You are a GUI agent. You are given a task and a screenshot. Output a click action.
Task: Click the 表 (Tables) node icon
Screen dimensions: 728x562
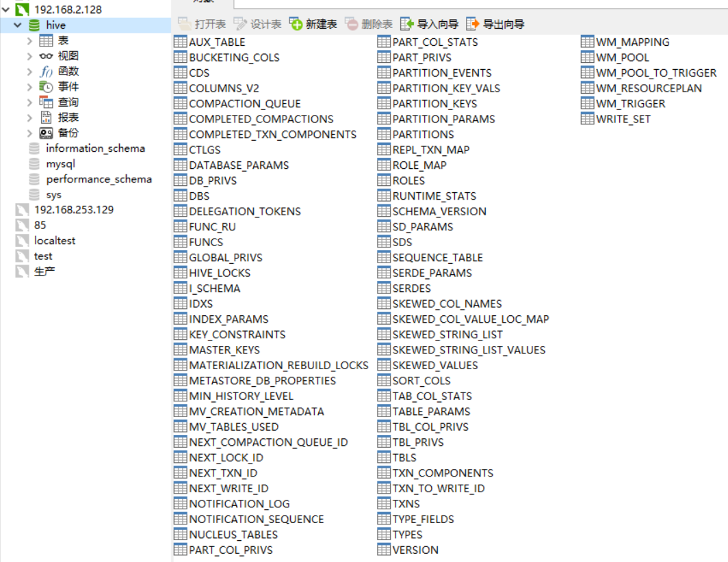[46, 40]
